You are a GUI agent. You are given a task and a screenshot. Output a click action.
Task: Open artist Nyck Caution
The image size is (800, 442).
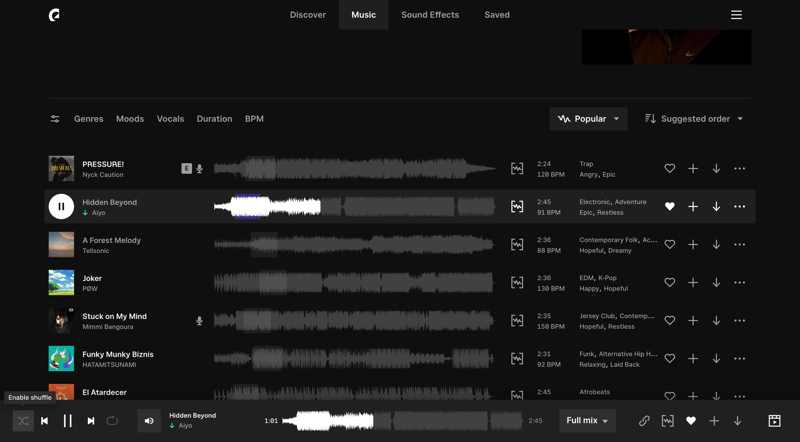tap(103, 175)
